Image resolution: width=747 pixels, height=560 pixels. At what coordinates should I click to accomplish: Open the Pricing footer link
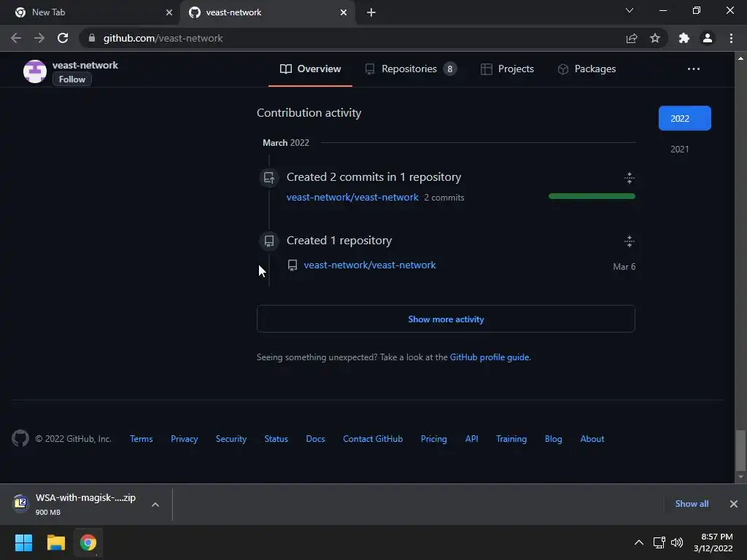[433, 439]
